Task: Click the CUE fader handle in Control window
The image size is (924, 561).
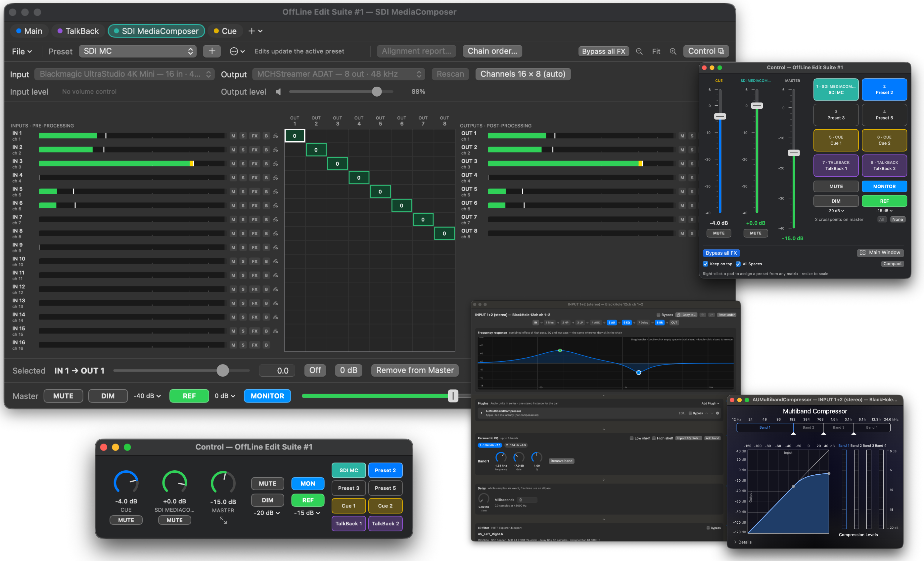Action: pyautogui.click(x=719, y=116)
